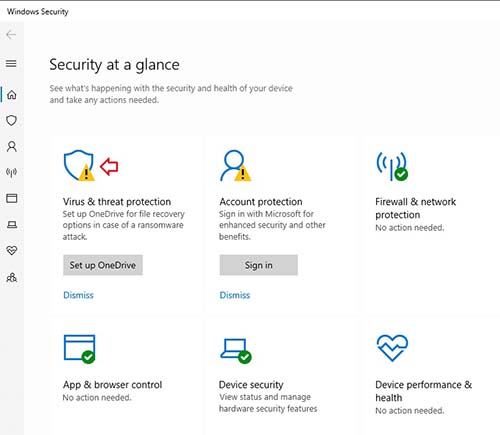Dismiss the Account protection warning
The image size is (500, 435).
(x=235, y=295)
